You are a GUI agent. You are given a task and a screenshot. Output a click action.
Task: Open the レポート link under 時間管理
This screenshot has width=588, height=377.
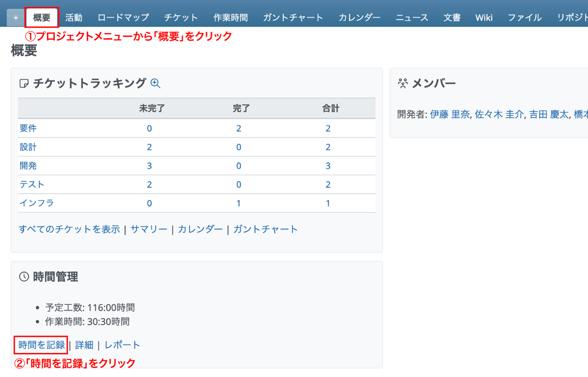click(122, 345)
